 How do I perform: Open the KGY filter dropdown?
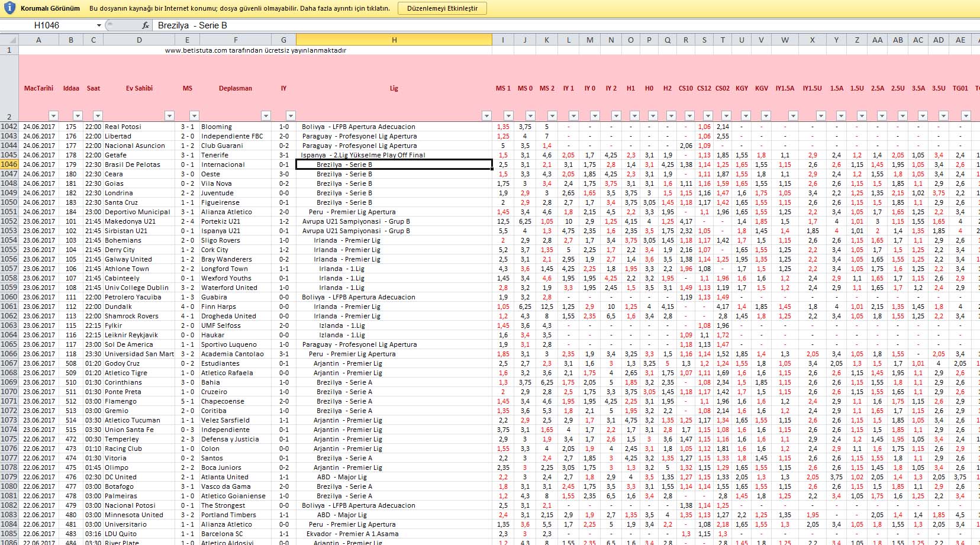[746, 116]
